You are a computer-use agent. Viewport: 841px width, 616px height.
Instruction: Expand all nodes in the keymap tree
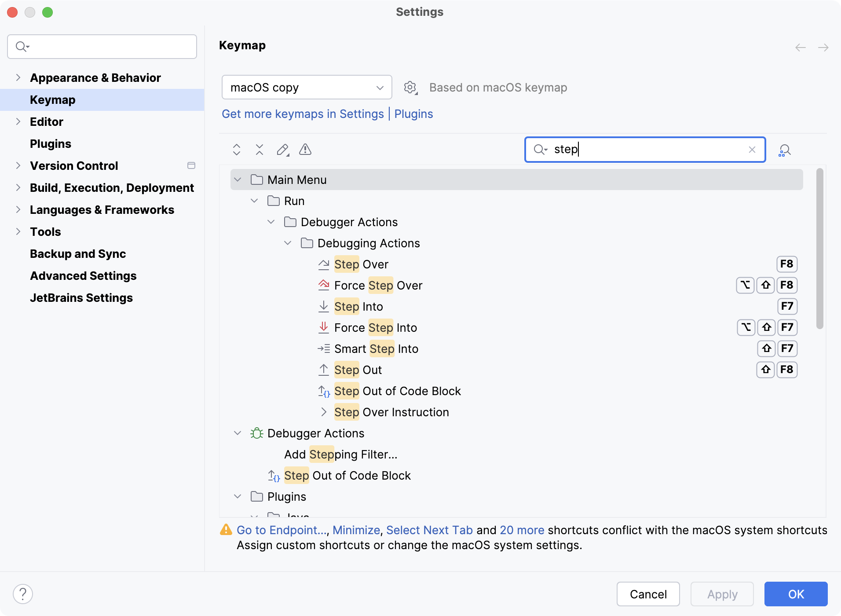coord(236,150)
